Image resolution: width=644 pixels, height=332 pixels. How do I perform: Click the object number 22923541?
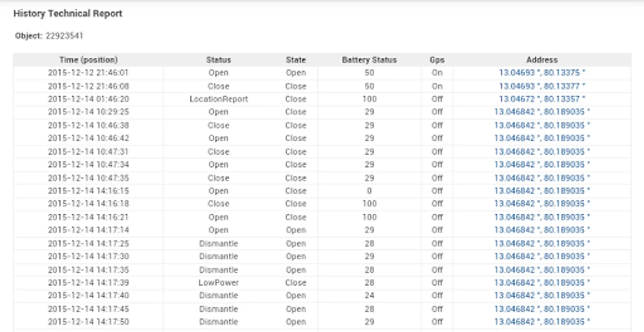point(64,36)
